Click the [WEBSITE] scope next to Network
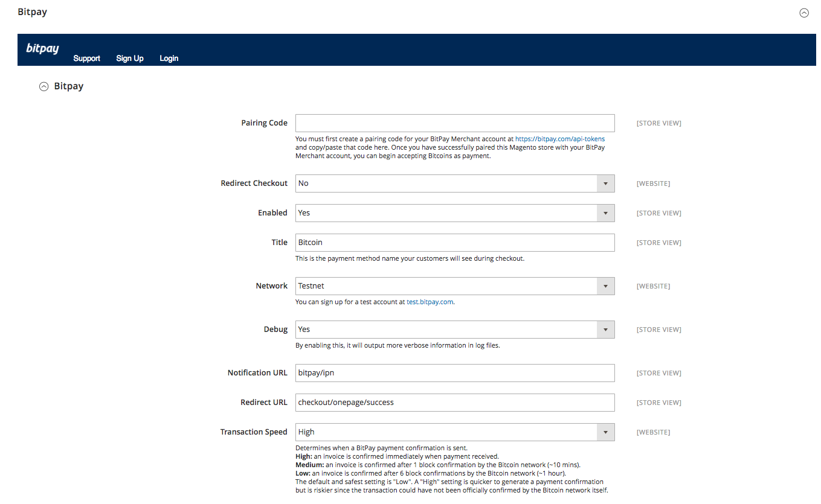821x504 pixels. click(653, 286)
